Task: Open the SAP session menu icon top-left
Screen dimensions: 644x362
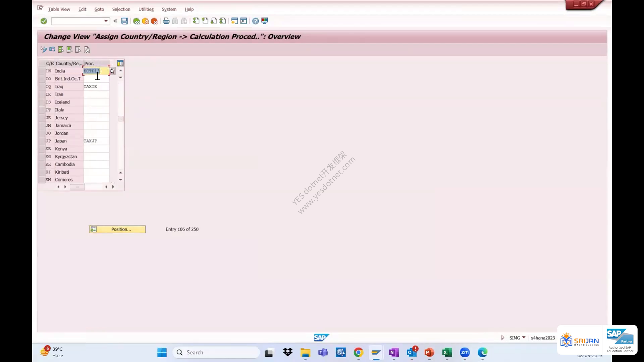Action: click(40, 8)
